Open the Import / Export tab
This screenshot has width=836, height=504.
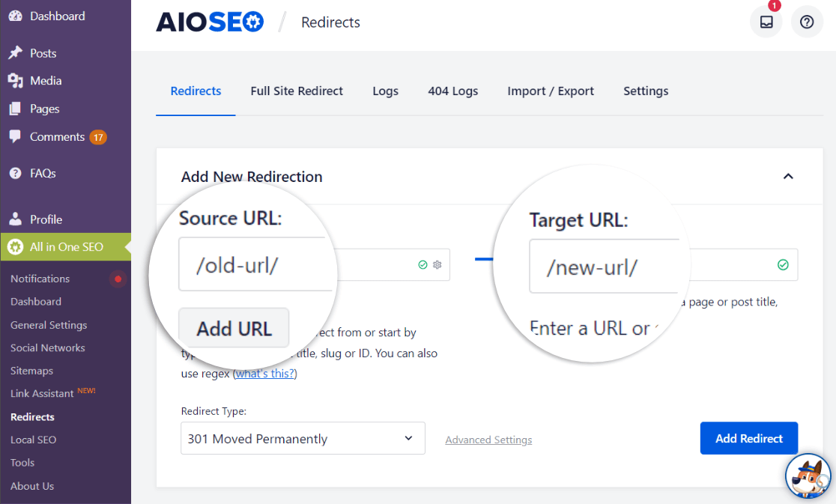point(551,91)
